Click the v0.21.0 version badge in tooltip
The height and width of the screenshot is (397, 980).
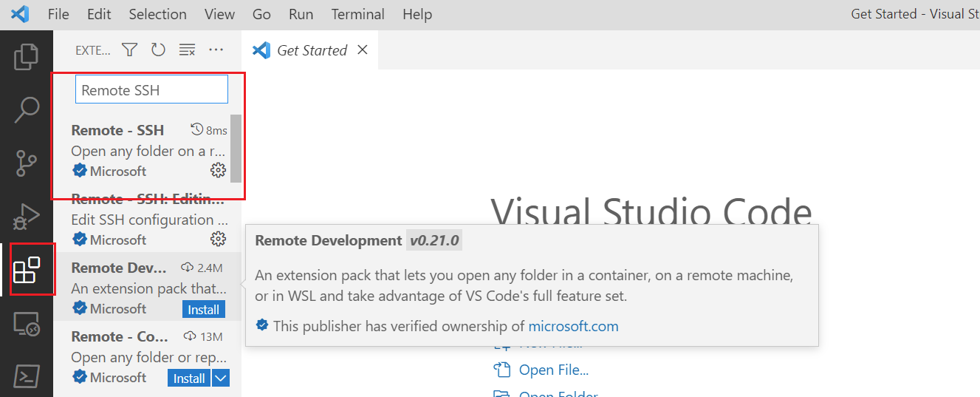434,240
